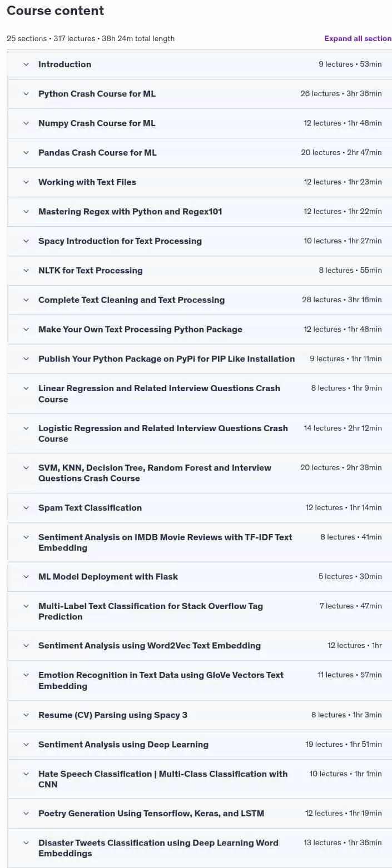Click chevron beside ML Model Deployment with Flask
This screenshot has width=392, height=868.
point(26,577)
